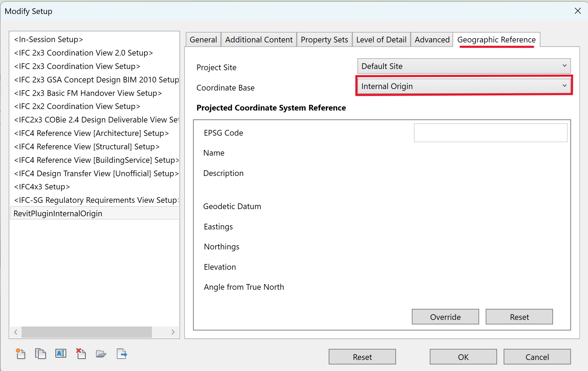
Task: Select <IFC4 Design Transfer View [Unofficial] Setup>
Action: (95, 174)
